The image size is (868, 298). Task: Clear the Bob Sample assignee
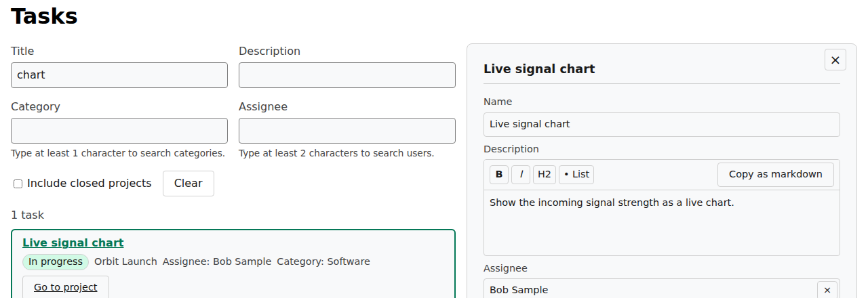(x=827, y=290)
